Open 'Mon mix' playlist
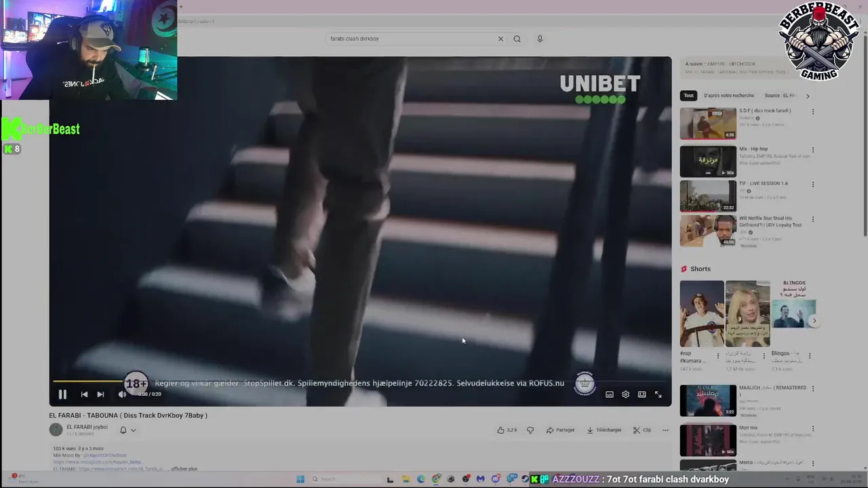The image size is (868, 488). [x=708, y=440]
